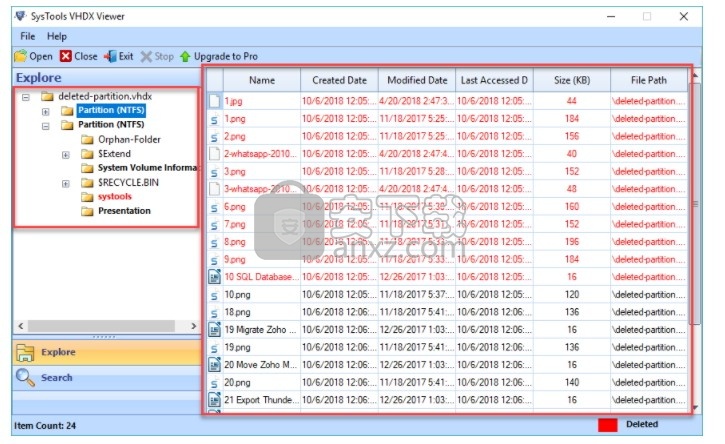Click the icon of 2-whatsapp-2010 file

point(215,154)
